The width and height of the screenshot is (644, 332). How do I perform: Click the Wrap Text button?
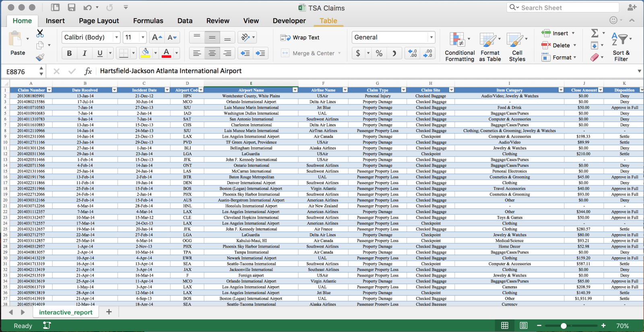[x=300, y=37]
